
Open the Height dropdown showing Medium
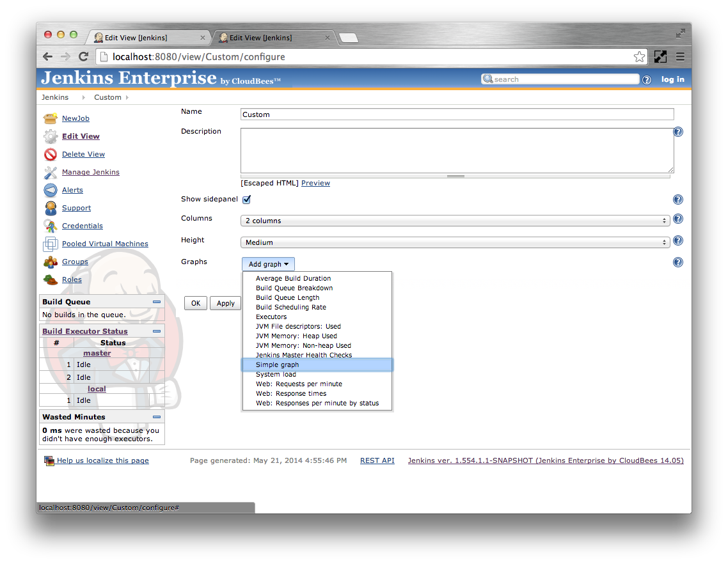pyautogui.click(x=455, y=242)
